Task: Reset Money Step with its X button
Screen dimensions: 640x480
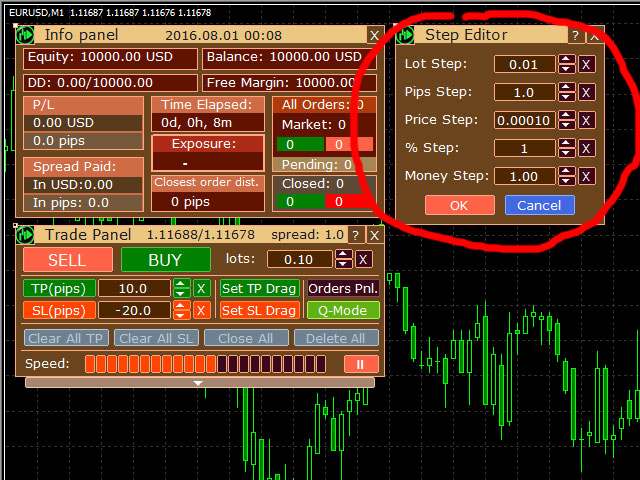Action: tap(586, 176)
